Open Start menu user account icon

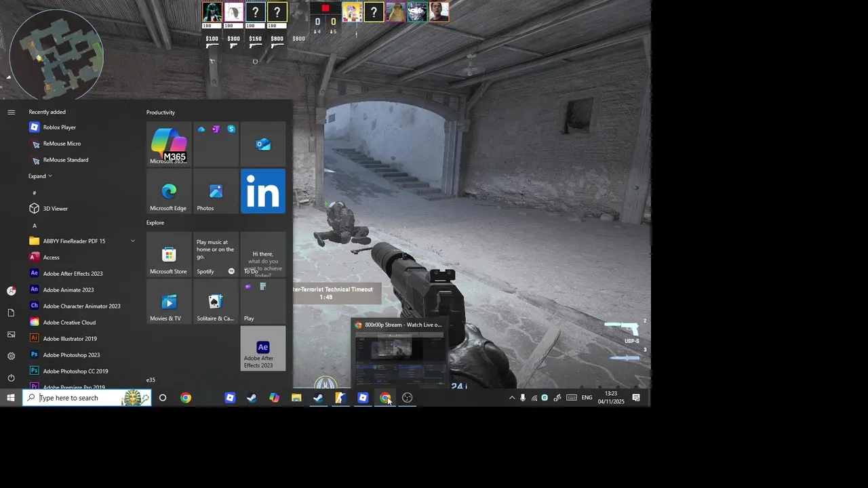tap(11, 291)
